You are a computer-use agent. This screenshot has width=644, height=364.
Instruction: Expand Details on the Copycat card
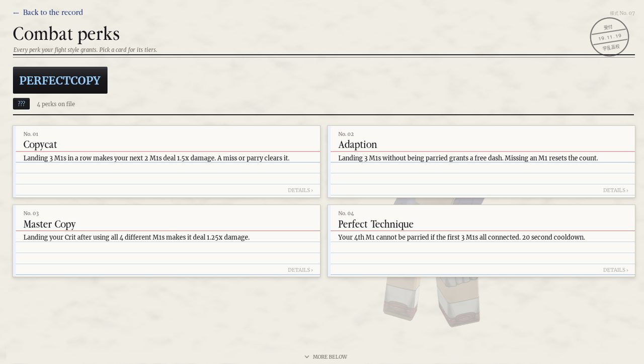(300, 190)
